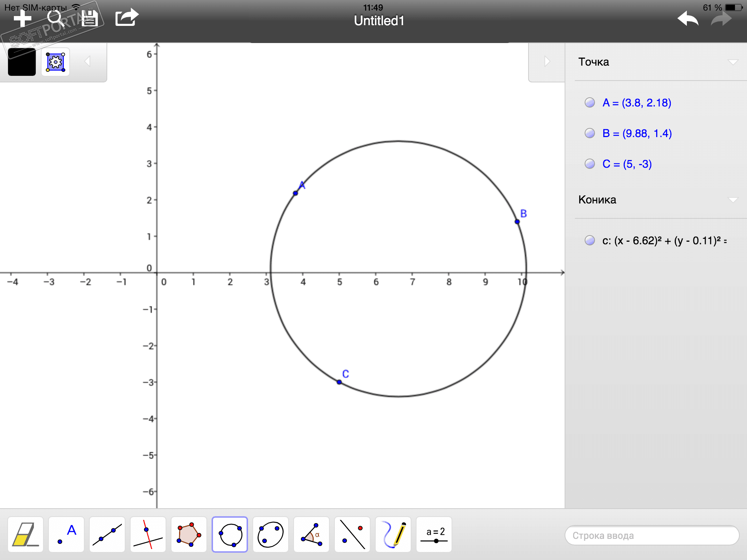The width and height of the screenshot is (747, 560).
Task: Select the Ellipse conic tool
Action: pyautogui.click(x=271, y=534)
